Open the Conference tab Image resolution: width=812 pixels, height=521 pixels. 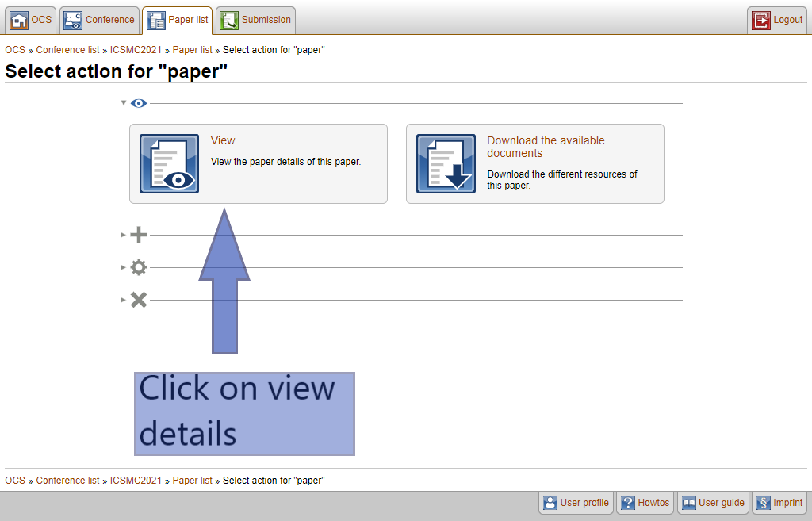100,20
